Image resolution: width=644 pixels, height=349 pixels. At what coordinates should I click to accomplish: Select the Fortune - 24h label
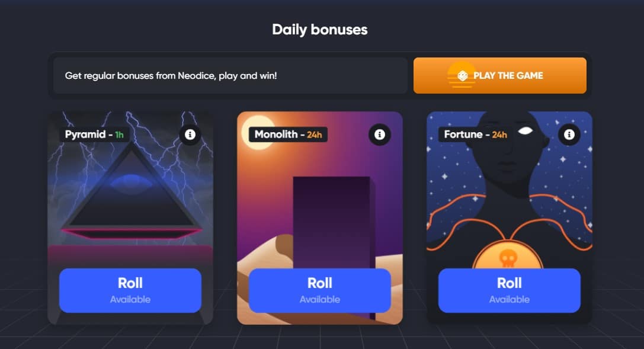475,135
